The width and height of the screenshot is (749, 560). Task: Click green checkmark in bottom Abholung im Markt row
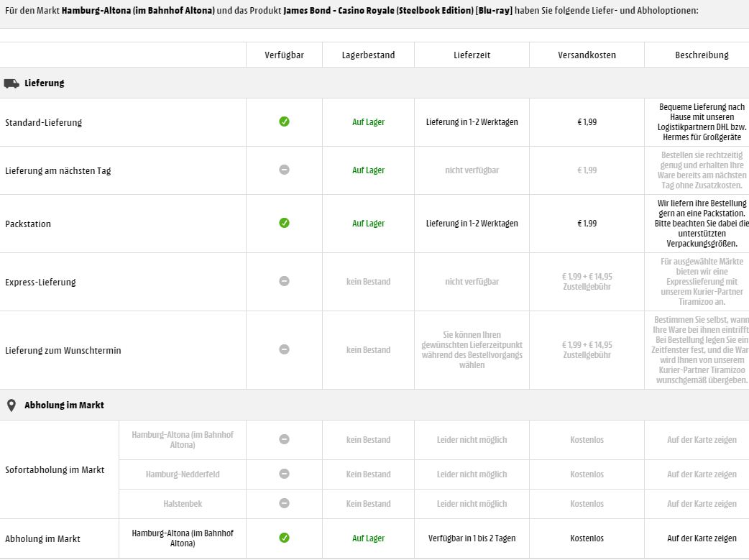click(284, 538)
